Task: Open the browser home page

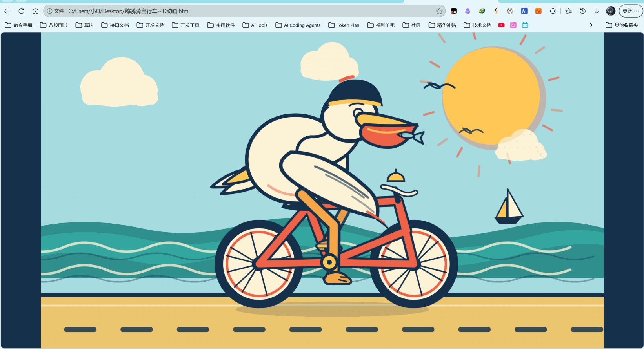Action: coord(35,11)
